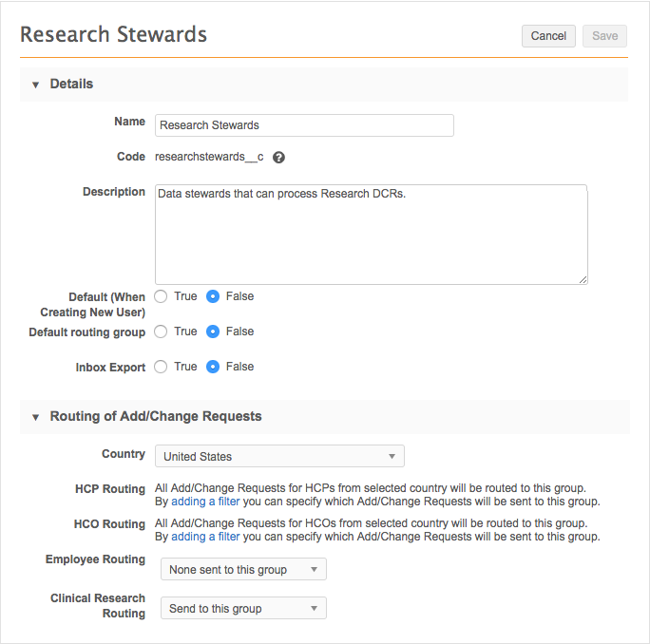Grab the Description textarea resize handle
This screenshot has height=644, width=650.
click(583, 279)
